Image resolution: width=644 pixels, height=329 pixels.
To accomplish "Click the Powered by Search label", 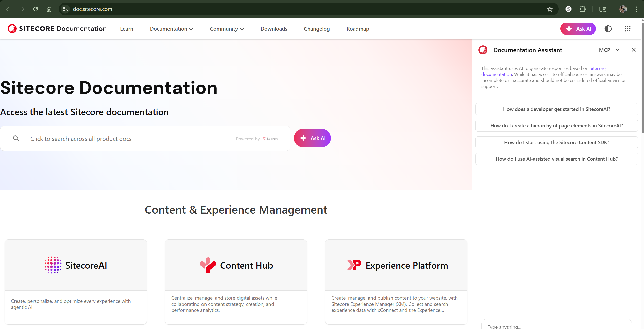I will coord(257,139).
